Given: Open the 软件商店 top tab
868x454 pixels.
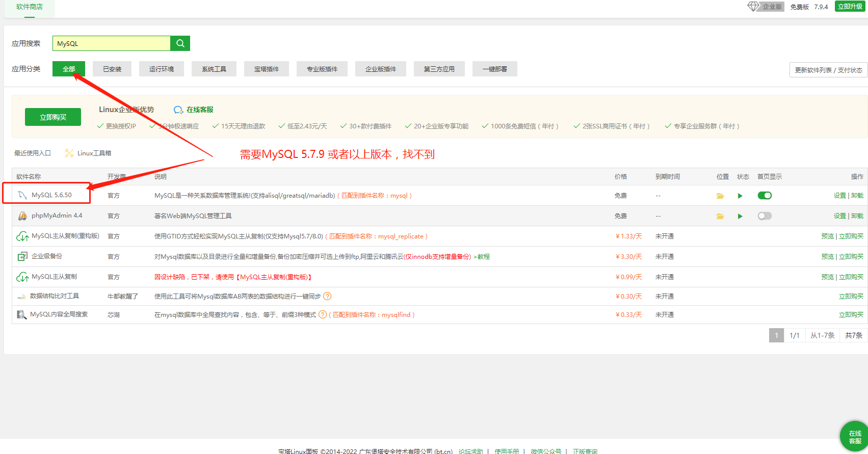Looking at the screenshot, I should (30, 7).
